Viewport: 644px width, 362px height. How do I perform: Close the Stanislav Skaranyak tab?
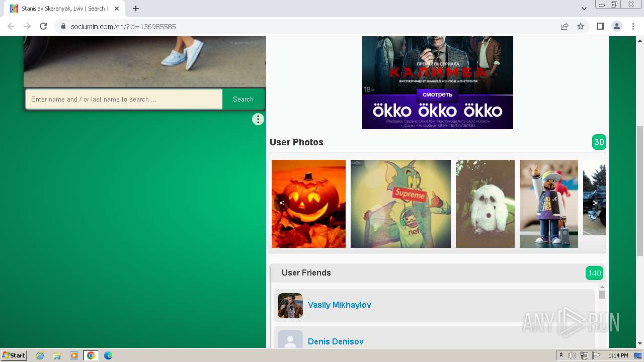tap(117, 9)
